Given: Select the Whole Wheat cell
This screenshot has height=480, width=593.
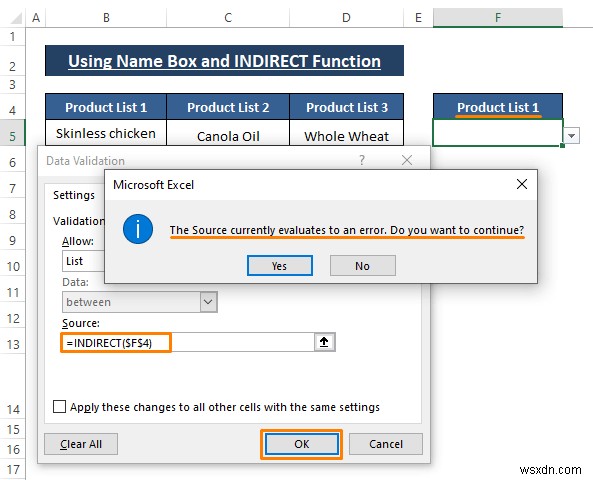Looking at the screenshot, I should pos(347,133).
